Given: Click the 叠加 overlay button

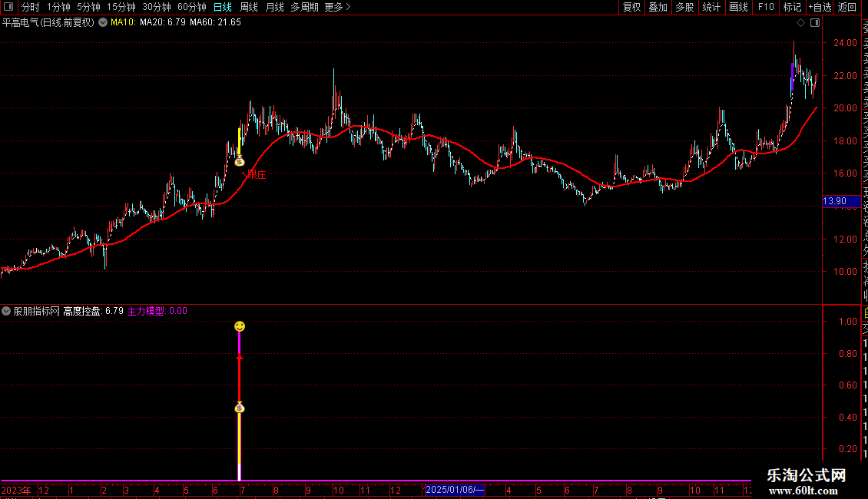Looking at the screenshot, I should point(658,7).
